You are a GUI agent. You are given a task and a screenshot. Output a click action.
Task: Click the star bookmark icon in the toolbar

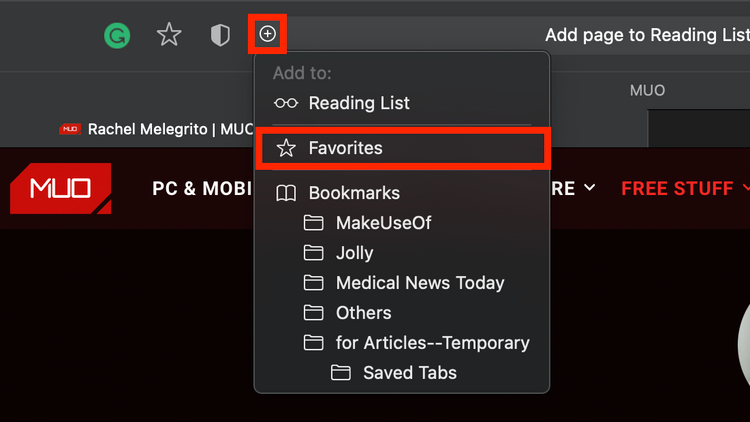pos(169,35)
